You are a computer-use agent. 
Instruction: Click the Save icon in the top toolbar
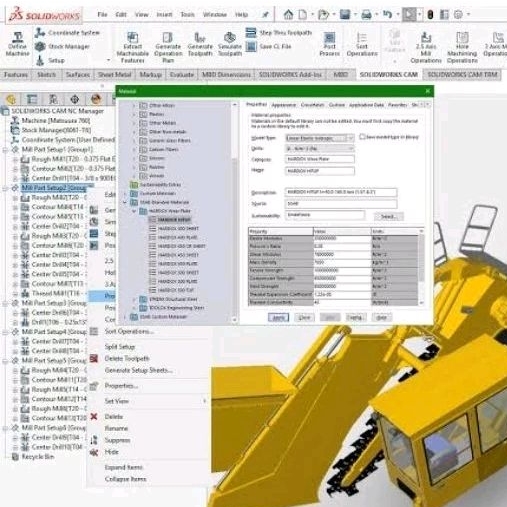(345, 14)
